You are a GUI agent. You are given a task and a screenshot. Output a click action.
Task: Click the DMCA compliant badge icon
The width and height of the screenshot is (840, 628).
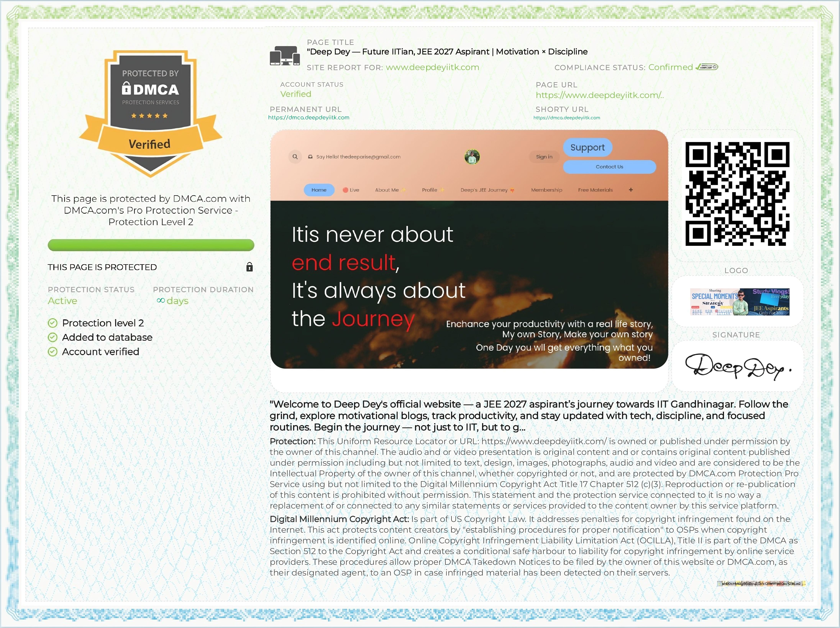[706, 67]
